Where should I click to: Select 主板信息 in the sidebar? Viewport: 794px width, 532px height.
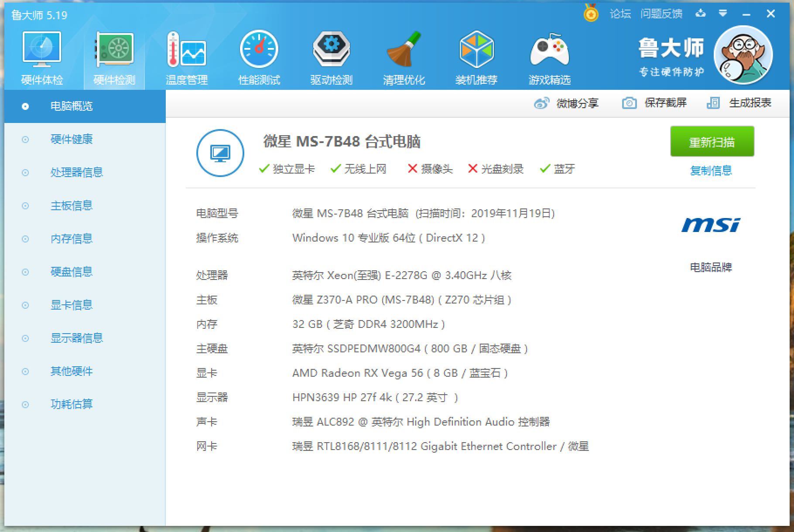click(x=85, y=206)
